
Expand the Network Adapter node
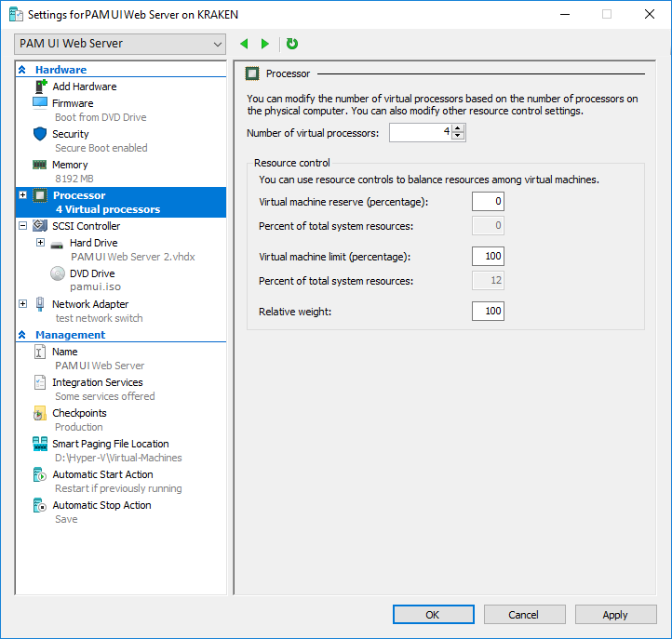point(23,303)
